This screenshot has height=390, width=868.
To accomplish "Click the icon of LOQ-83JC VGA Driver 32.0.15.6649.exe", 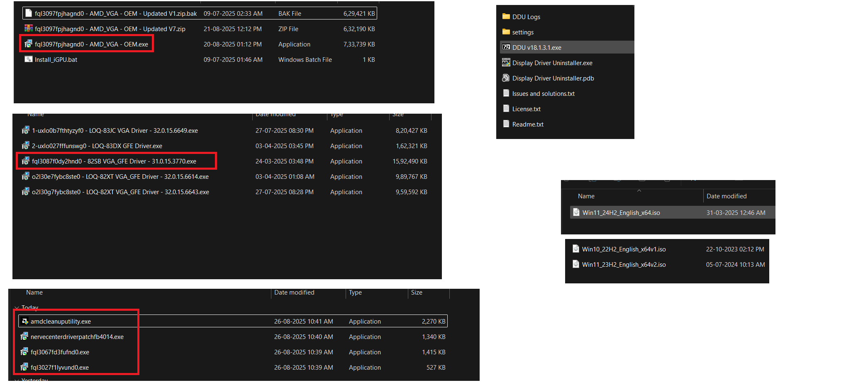I will 26,130.
